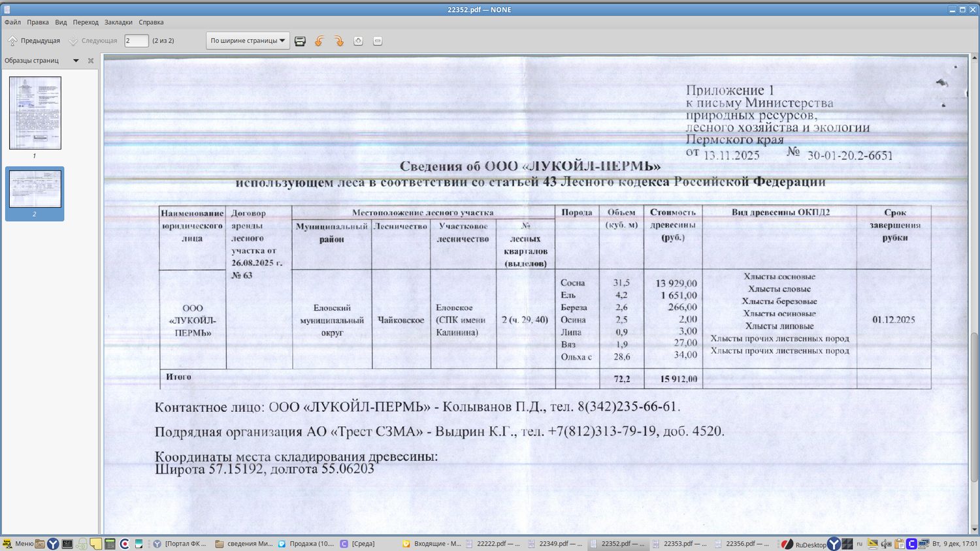Switch to 22353.pdf taskbar window
Viewport: 980px width, 551px height.
(x=680, y=544)
